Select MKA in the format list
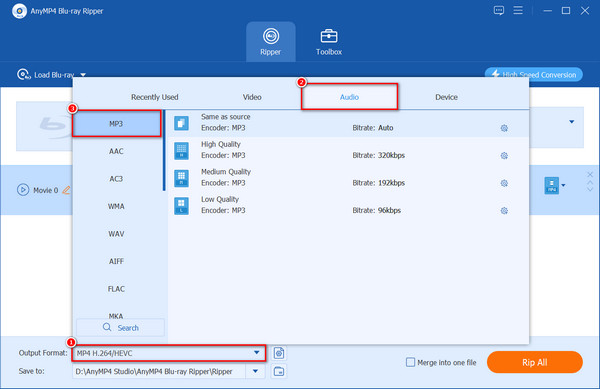Viewport: 600px width, 389px height. tap(116, 316)
